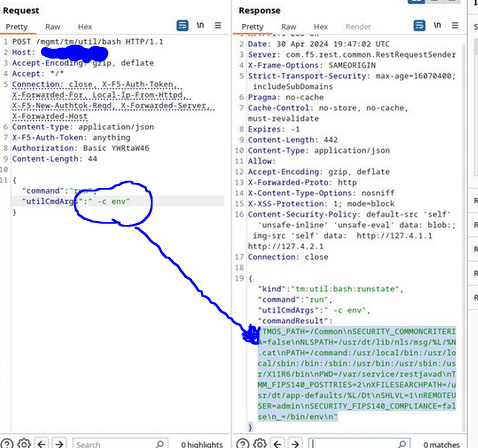Image resolution: width=478 pixels, height=448 pixels.
Task: Select the Response panel Pretty tab
Action: pos(252,27)
